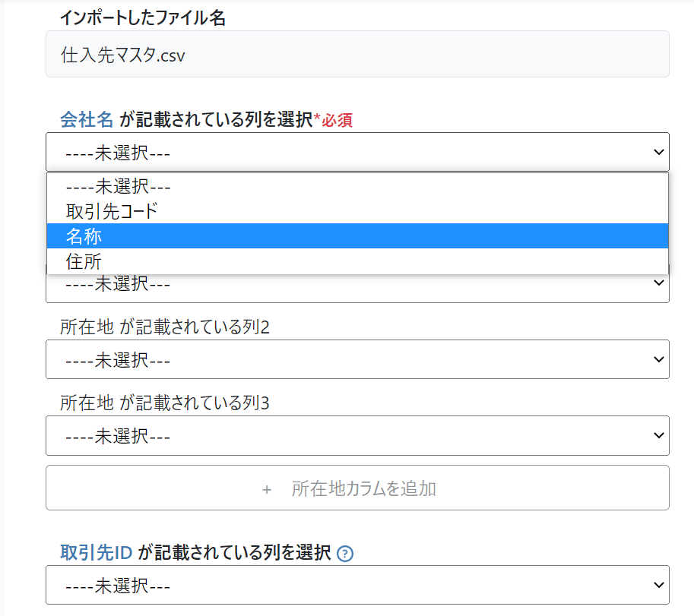Choose 取引先コード from the open list
The height and width of the screenshot is (616, 694).
pos(112,211)
